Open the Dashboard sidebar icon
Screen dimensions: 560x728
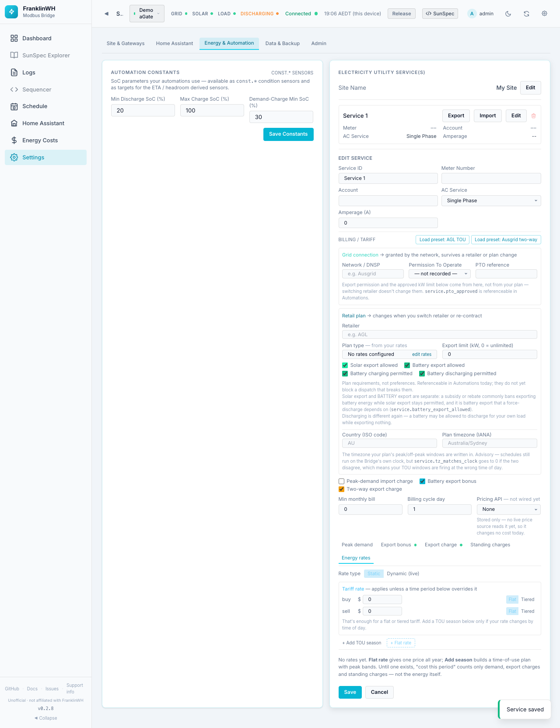(14, 39)
